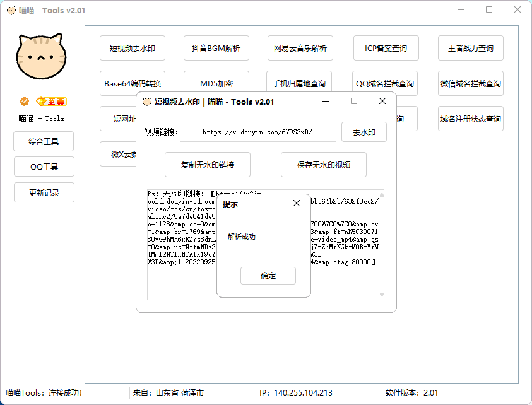The width and height of the screenshot is (532, 405).
Task: Open the MD5加密 tool
Action: click(x=216, y=81)
